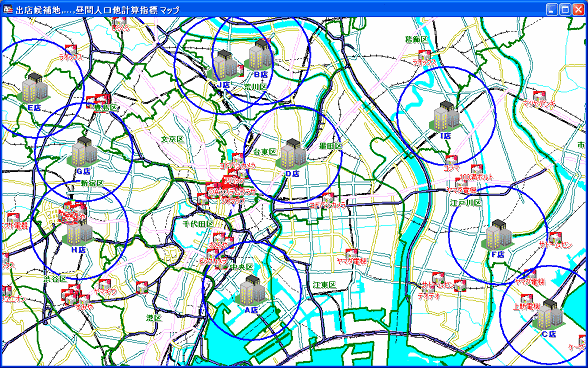Viewport: 588px width, 368px height.
Task: Click the competitor shop marker near 葛飾区
Action: (x=424, y=56)
